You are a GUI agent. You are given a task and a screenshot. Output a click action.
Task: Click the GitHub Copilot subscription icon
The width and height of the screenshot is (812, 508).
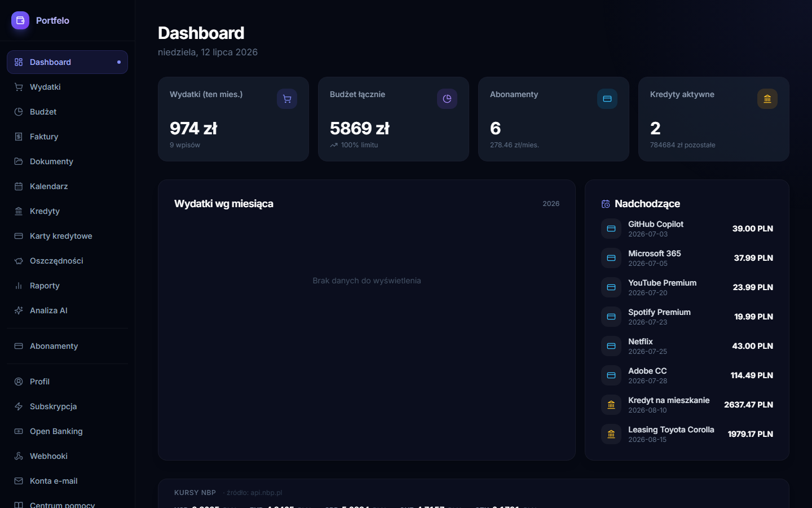[611, 229]
